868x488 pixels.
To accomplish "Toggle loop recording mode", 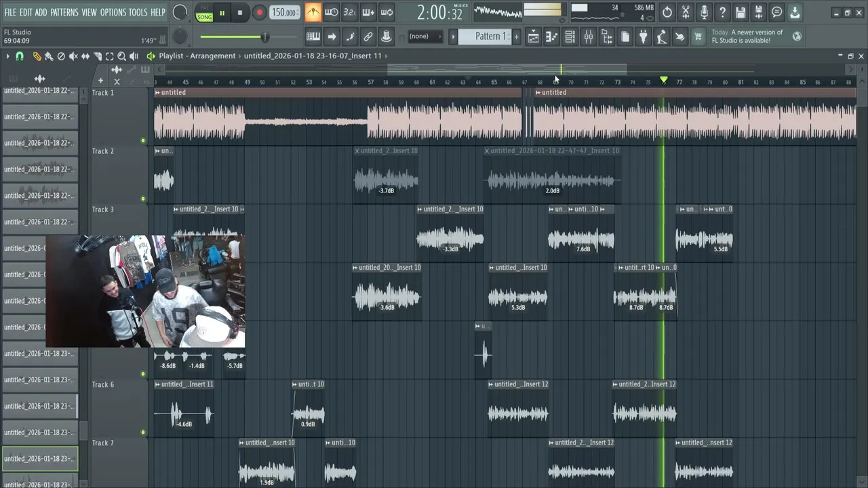I will [387, 12].
